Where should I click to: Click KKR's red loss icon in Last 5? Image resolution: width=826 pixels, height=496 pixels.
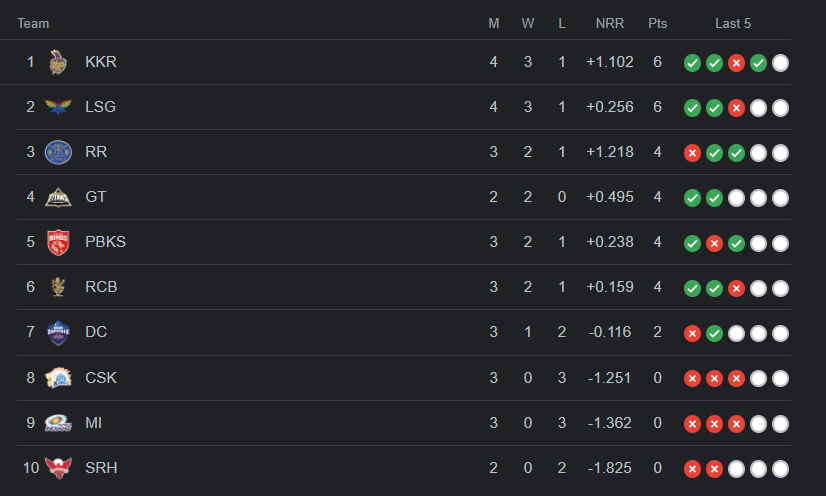pyautogui.click(x=736, y=63)
